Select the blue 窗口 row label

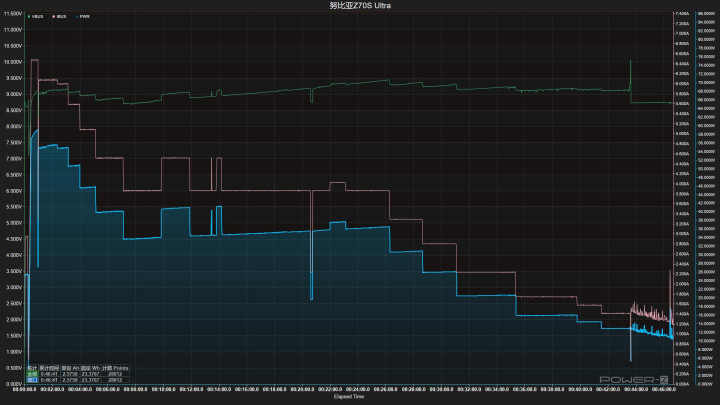32,380
